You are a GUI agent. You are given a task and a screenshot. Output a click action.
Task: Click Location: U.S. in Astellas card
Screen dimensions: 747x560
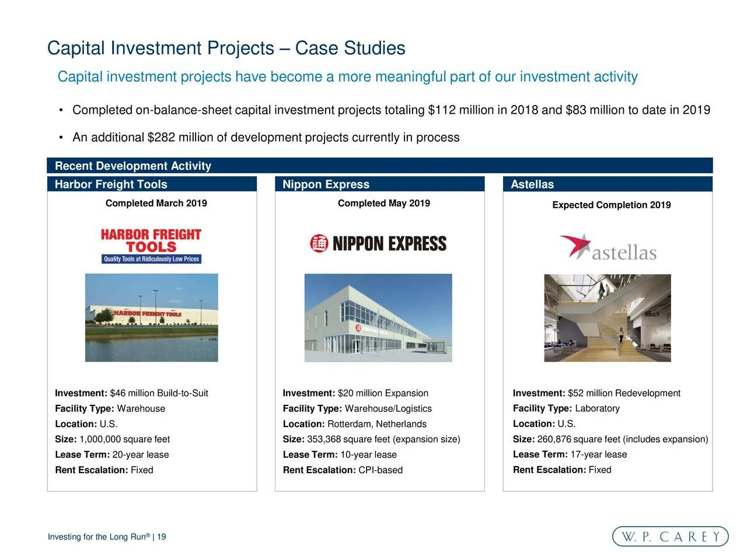point(544,423)
